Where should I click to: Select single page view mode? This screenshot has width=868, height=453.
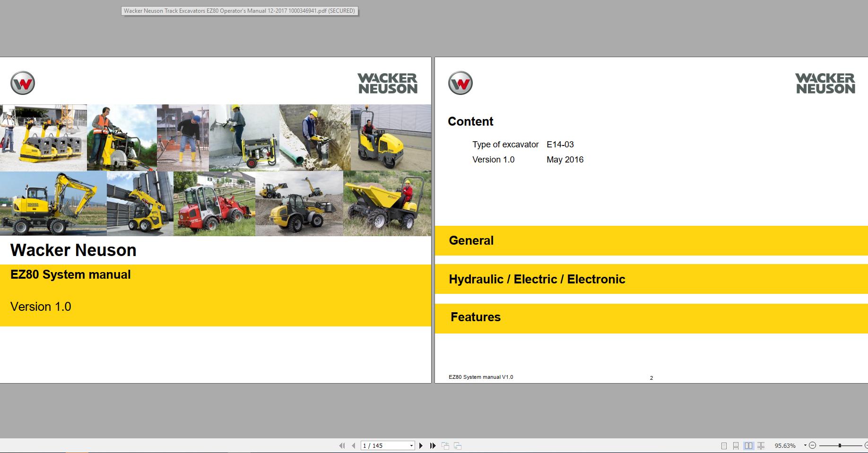[724, 445]
